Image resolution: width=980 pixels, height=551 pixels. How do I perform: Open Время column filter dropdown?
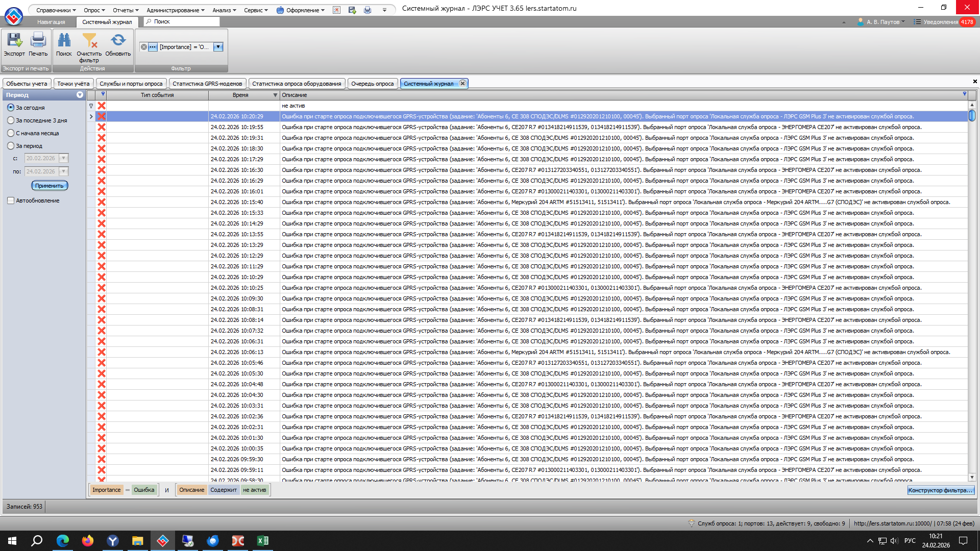click(x=275, y=95)
